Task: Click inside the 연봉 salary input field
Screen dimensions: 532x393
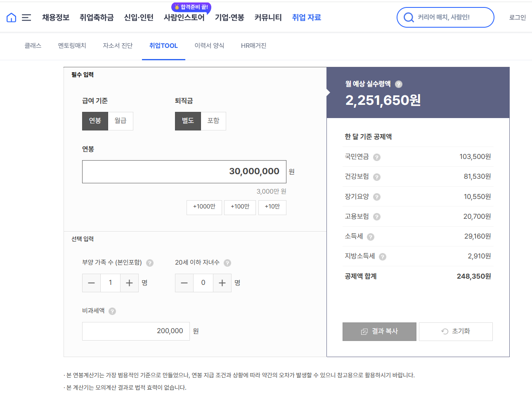Action: coord(184,171)
